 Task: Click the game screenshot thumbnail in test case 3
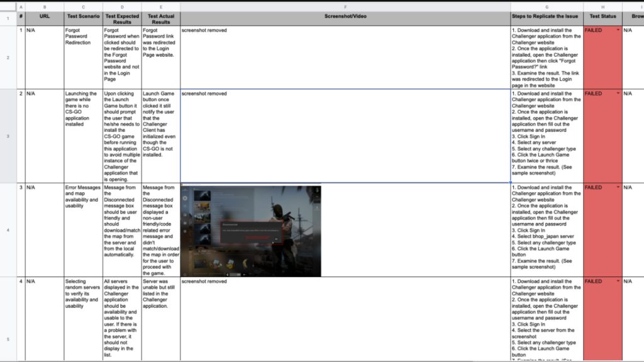click(250, 230)
